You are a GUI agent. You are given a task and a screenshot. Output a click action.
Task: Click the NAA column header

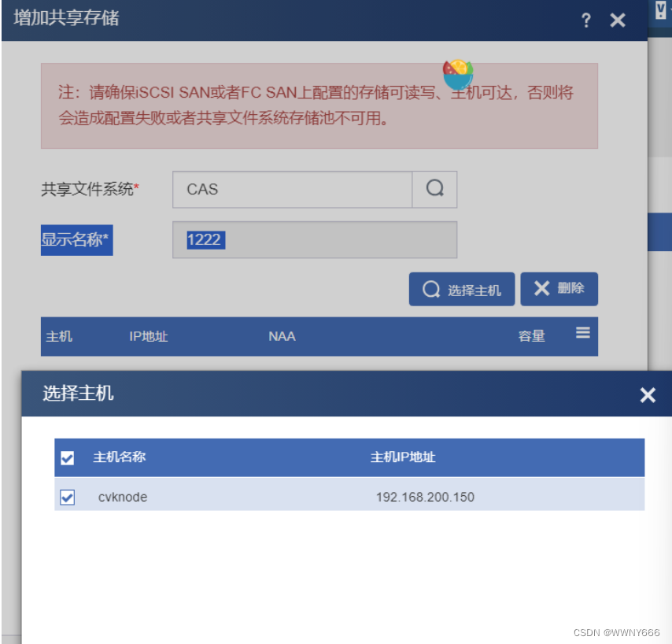(282, 336)
